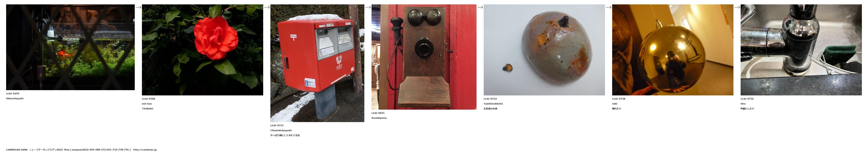Click the TSUBAKI caption text

coord(148,109)
